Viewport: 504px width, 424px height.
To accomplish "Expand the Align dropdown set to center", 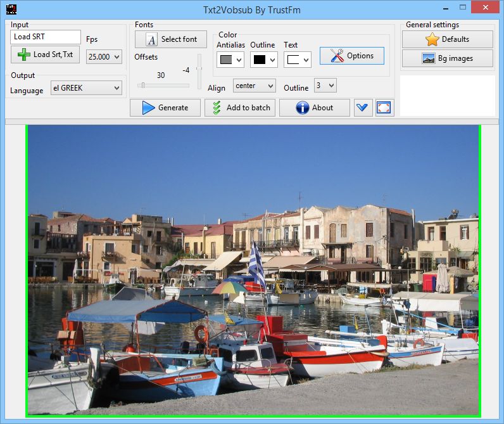I will pyautogui.click(x=254, y=86).
